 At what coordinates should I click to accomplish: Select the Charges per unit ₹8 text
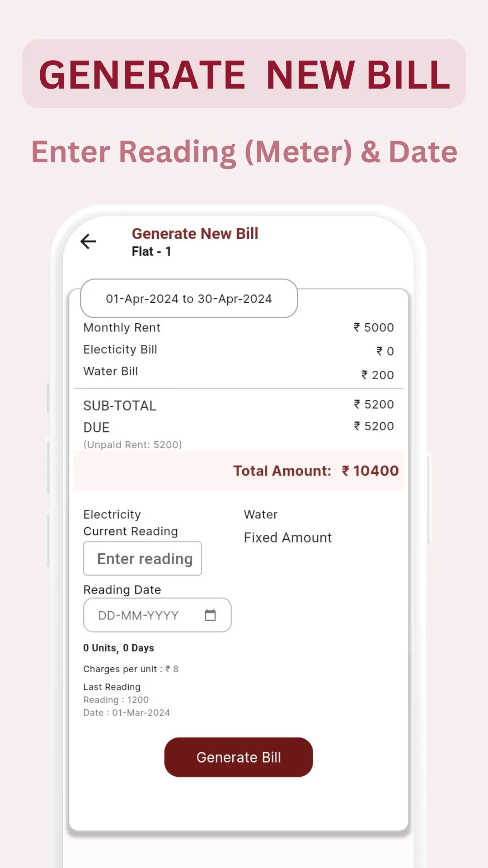[131, 669]
